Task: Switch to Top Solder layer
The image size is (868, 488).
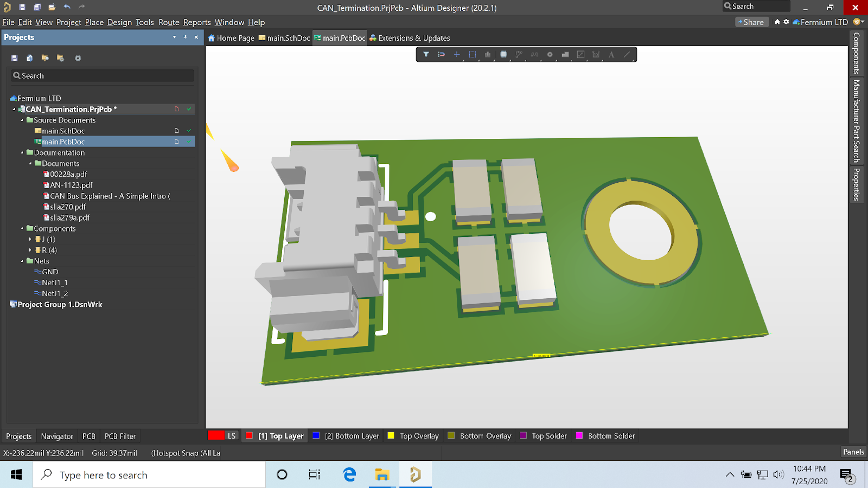Action: click(548, 435)
